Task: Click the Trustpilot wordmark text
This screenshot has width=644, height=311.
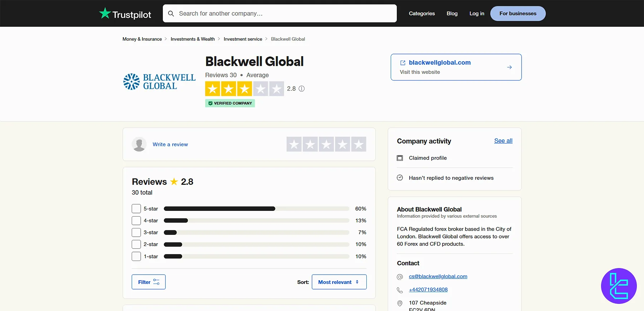Action: point(132,15)
